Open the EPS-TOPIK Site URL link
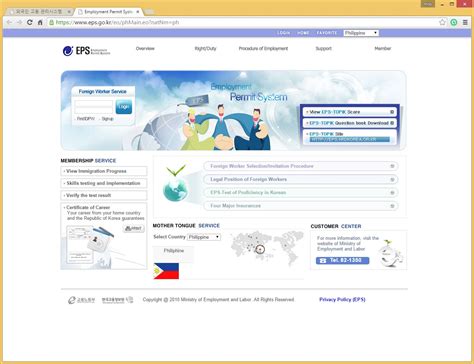Image resolution: width=474 pixels, height=364 pixels. click(x=349, y=140)
